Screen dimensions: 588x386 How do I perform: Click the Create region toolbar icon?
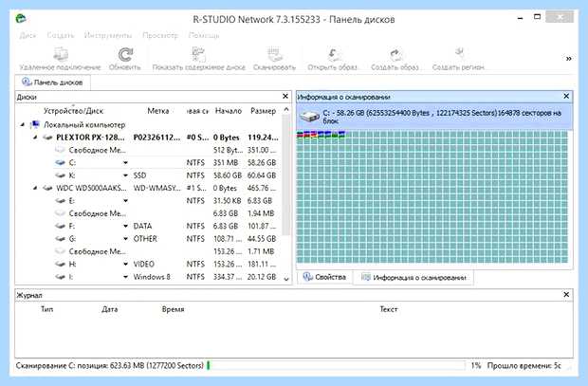[x=459, y=54]
